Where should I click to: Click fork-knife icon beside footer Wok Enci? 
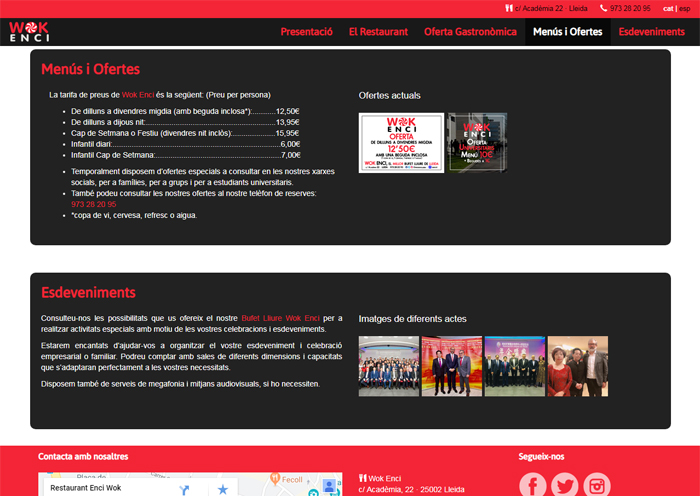point(362,478)
